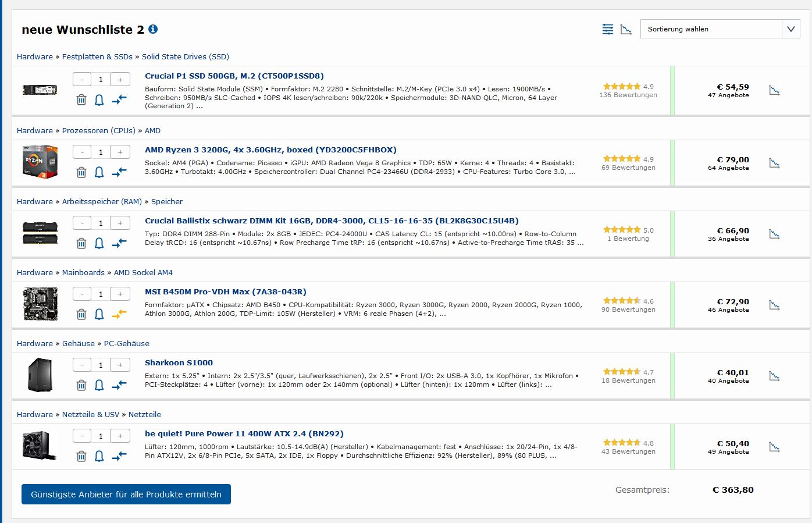
Task: Decrease quantity of Crucial Ballistix RAM kit
Action: pyautogui.click(x=82, y=223)
